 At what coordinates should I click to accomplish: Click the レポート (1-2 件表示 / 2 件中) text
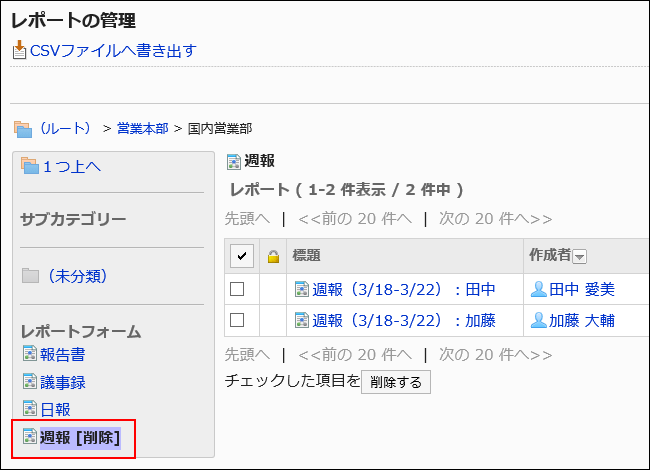click(x=347, y=190)
